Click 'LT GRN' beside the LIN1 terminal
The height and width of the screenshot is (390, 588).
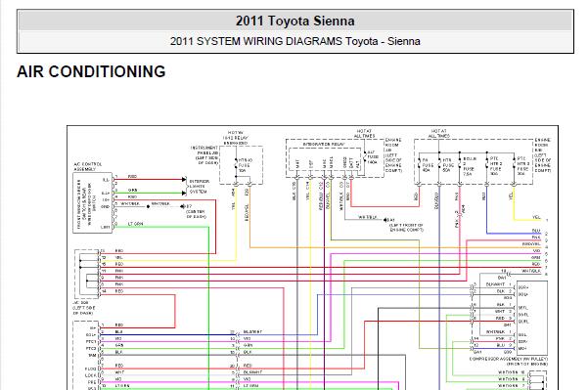click(135, 224)
